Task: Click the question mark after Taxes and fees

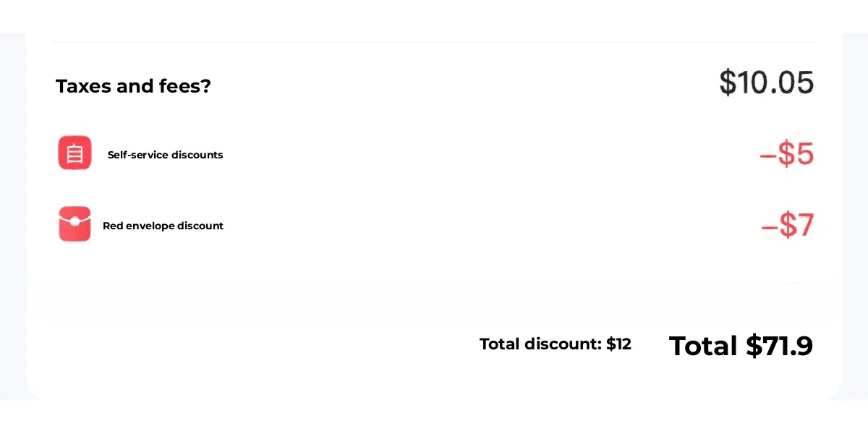Action: [206, 86]
